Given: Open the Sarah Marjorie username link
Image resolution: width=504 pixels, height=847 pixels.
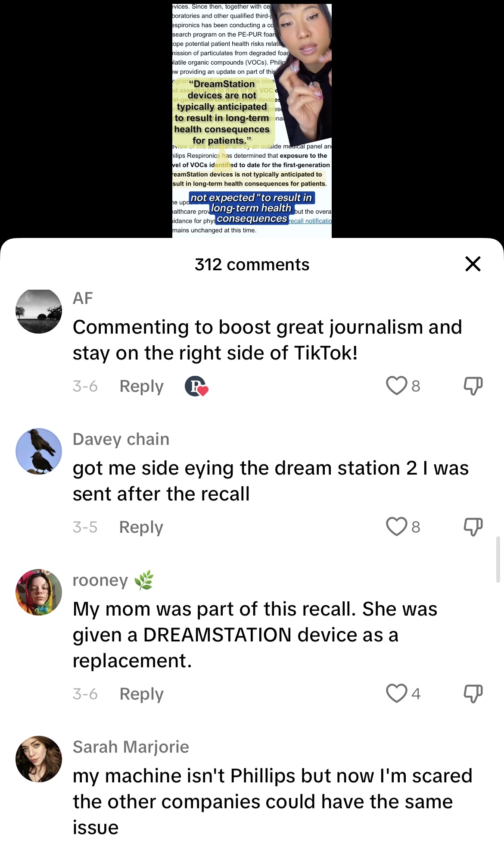Looking at the screenshot, I should [131, 747].
